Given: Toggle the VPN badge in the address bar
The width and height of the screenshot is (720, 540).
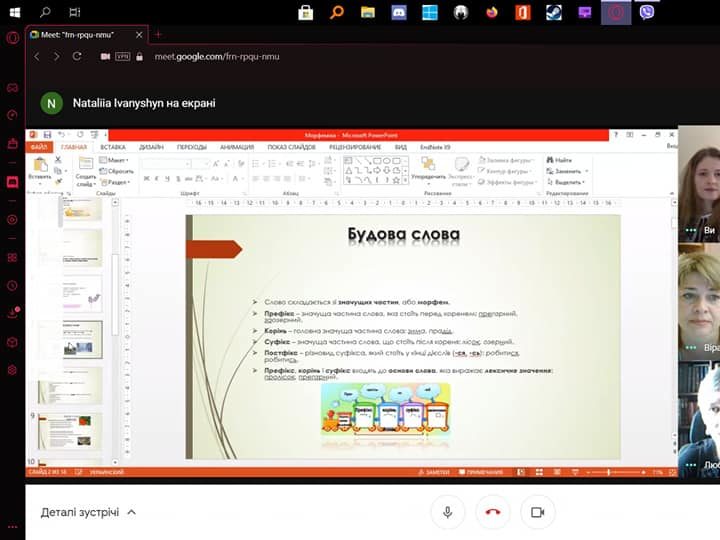Looking at the screenshot, I should point(125,57).
